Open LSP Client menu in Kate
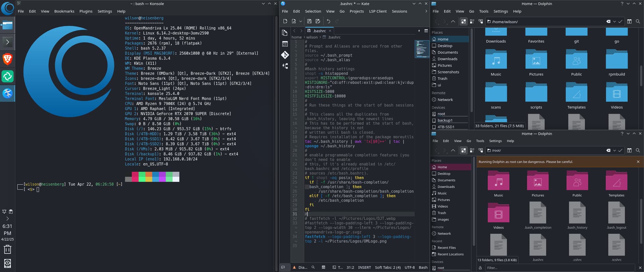The image size is (644, 272). point(378,11)
